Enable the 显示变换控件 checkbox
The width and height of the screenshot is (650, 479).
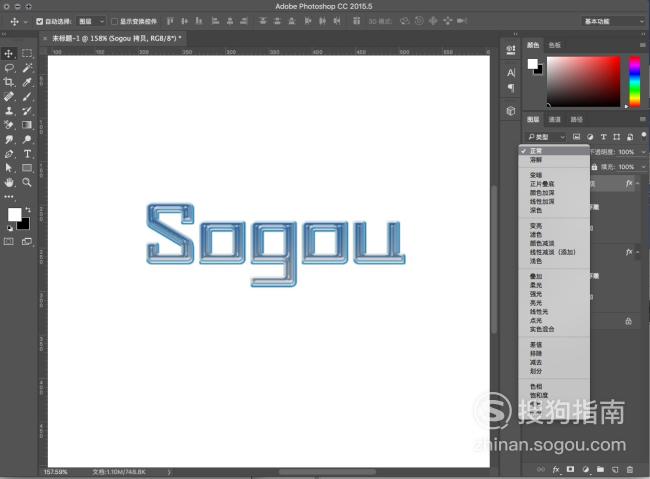(x=114, y=21)
